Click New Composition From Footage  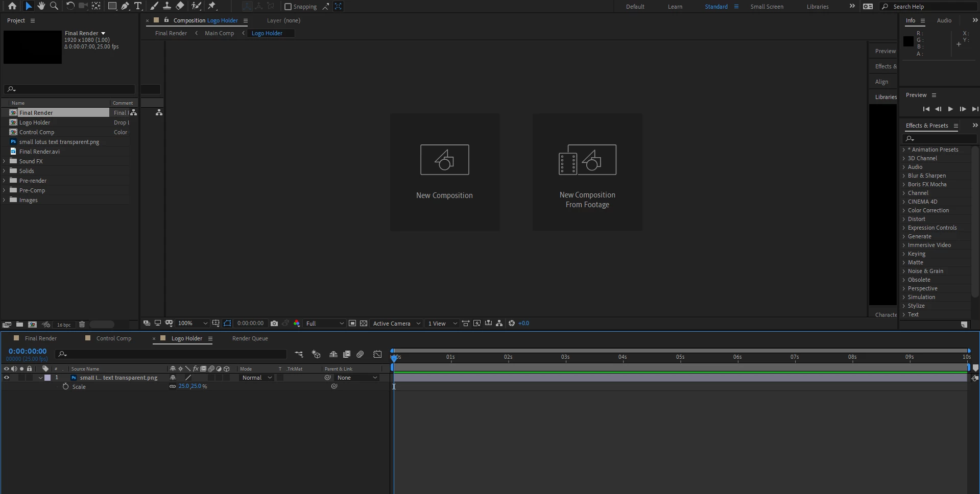587,172
